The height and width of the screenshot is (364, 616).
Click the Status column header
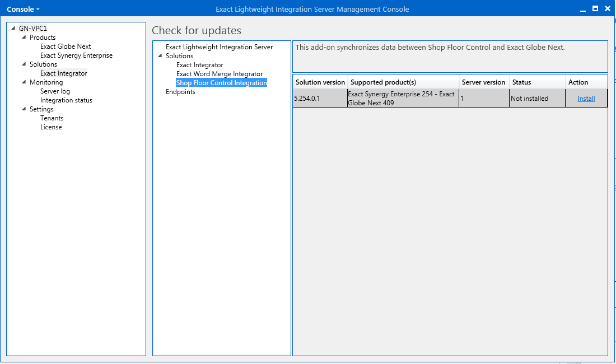pos(538,82)
